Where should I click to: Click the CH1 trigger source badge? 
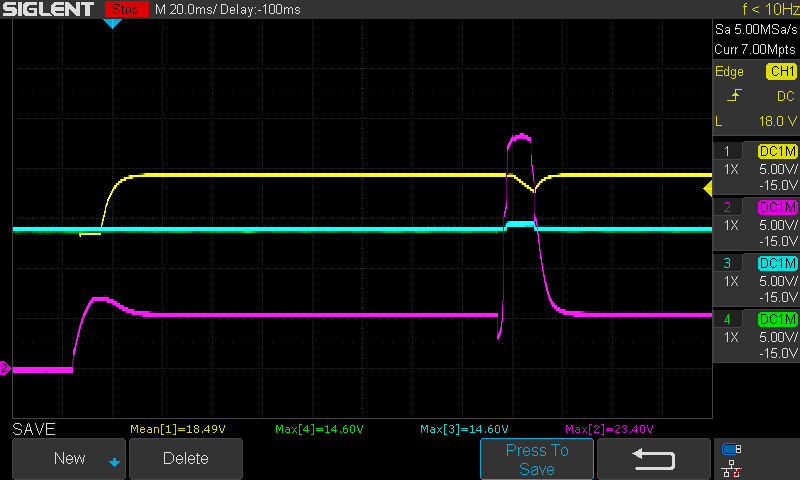pyautogui.click(x=782, y=71)
